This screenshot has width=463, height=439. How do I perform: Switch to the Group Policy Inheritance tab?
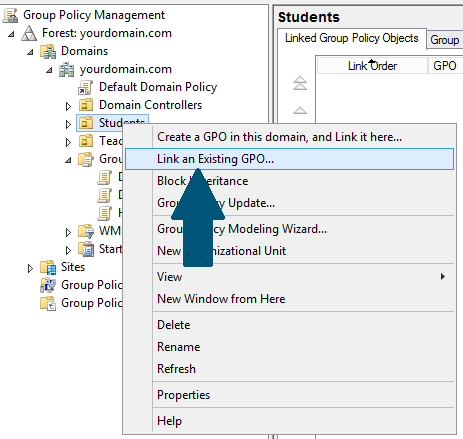445,40
